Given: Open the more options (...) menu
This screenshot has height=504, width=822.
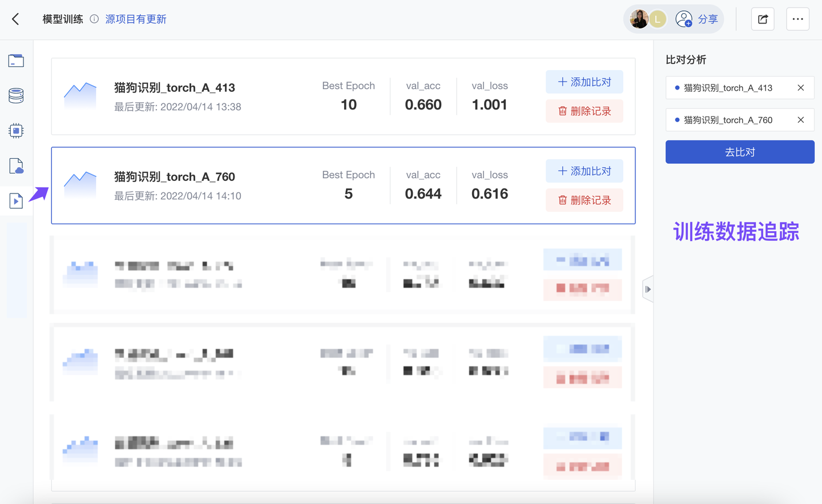Looking at the screenshot, I should click(797, 19).
